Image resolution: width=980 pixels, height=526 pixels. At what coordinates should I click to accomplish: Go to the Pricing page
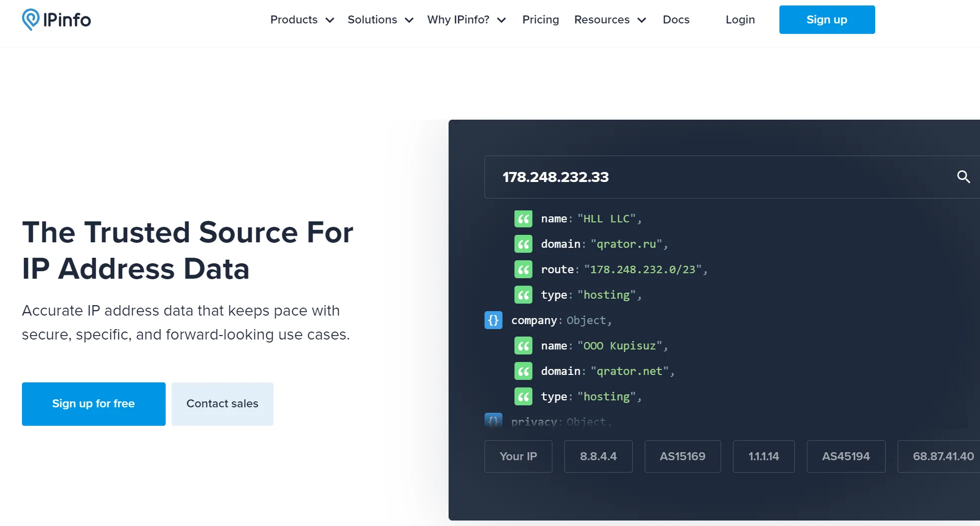(540, 20)
